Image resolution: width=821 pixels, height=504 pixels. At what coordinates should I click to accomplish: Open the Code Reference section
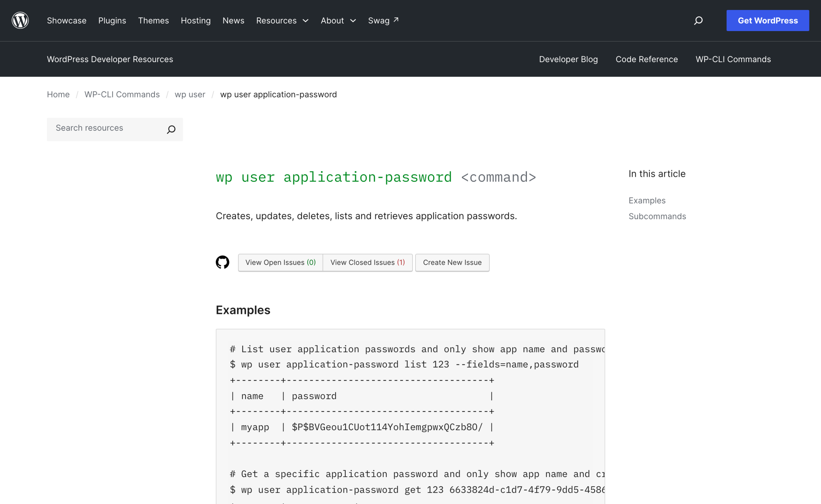pyautogui.click(x=647, y=59)
